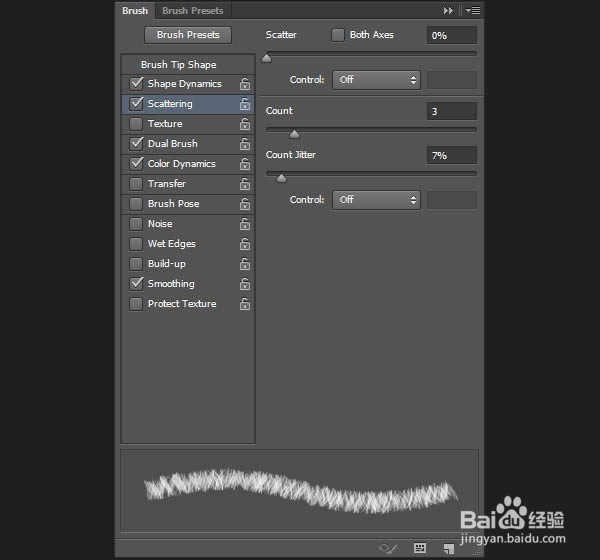Open Dual Brush settings by its label
This screenshot has height=560, width=600.
(x=173, y=144)
